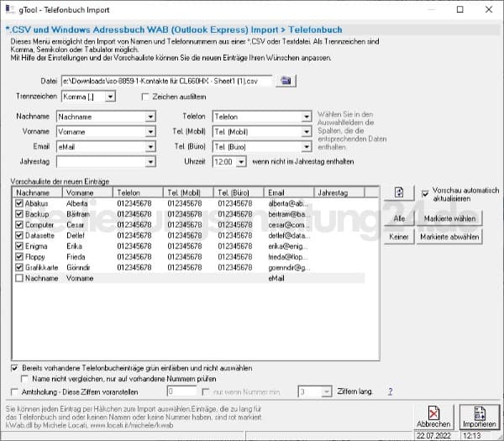Uncheck the Floppy row checkbox
Image resolution: width=504 pixels, height=441 pixels.
coord(19,256)
